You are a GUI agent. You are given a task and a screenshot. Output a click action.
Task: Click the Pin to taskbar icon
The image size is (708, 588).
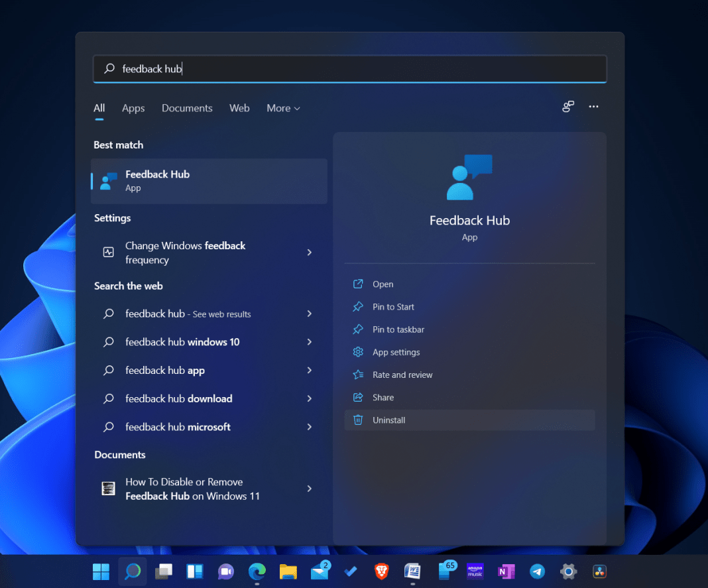[x=359, y=329]
